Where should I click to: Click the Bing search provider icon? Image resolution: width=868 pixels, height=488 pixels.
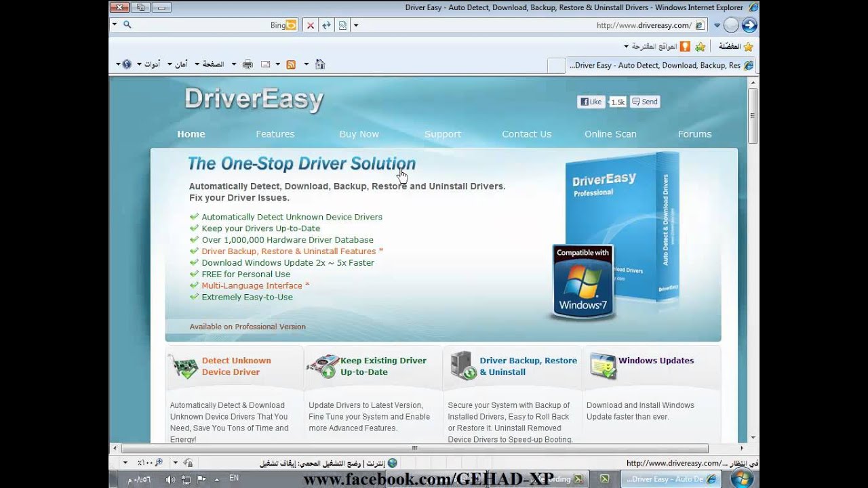pyautogui.click(x=292, y=25)
